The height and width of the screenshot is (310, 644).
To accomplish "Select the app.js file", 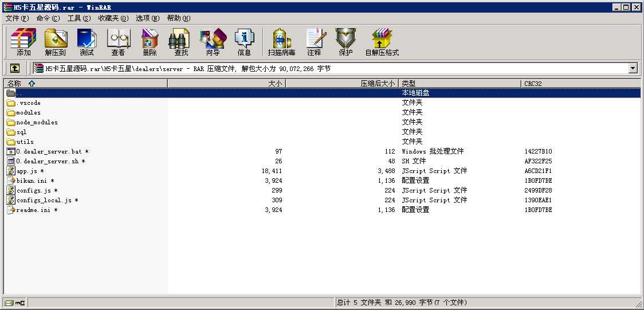I will (25, 171).
